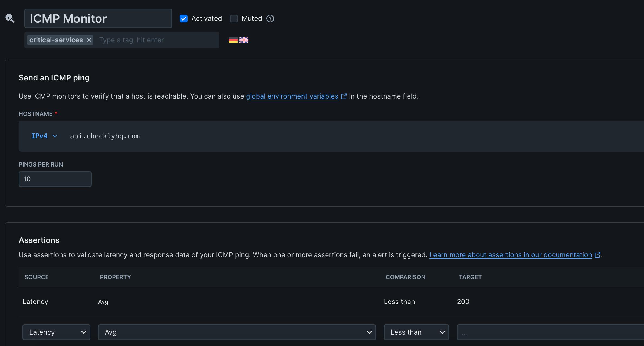This screenshot has height=346, width=644.
Task: Open the Less than comparison dropdown
Action: pos(416,332)
